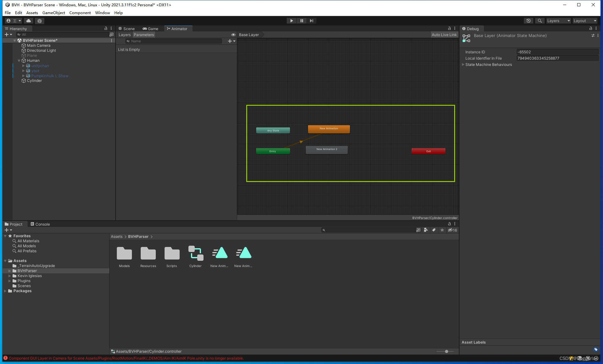Click the search by label icon
603x364 pixels.
point(434,230)
